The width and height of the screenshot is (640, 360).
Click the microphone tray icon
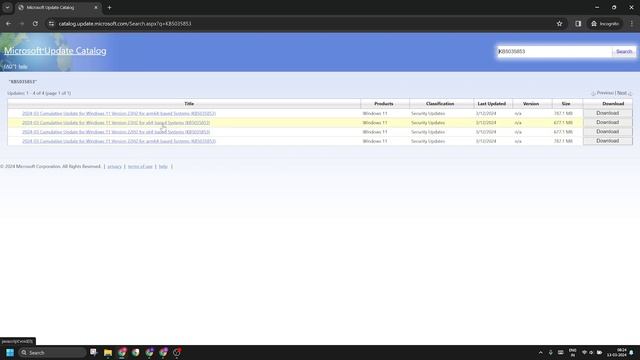550,352
